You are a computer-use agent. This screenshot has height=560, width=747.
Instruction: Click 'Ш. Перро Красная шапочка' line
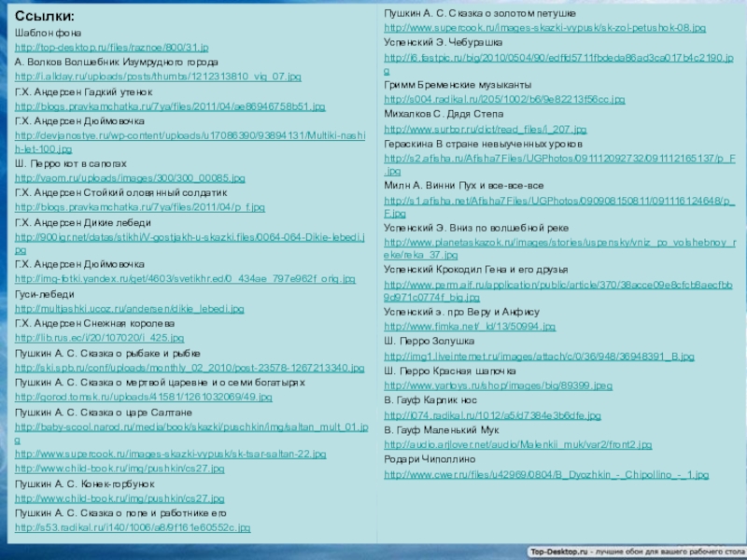pos(450,371)
